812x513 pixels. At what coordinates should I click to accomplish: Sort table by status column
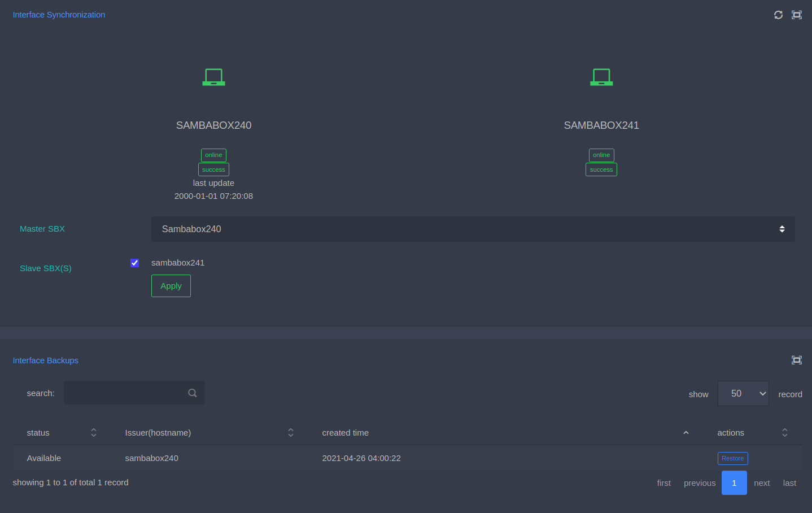(x=94, y=433)
